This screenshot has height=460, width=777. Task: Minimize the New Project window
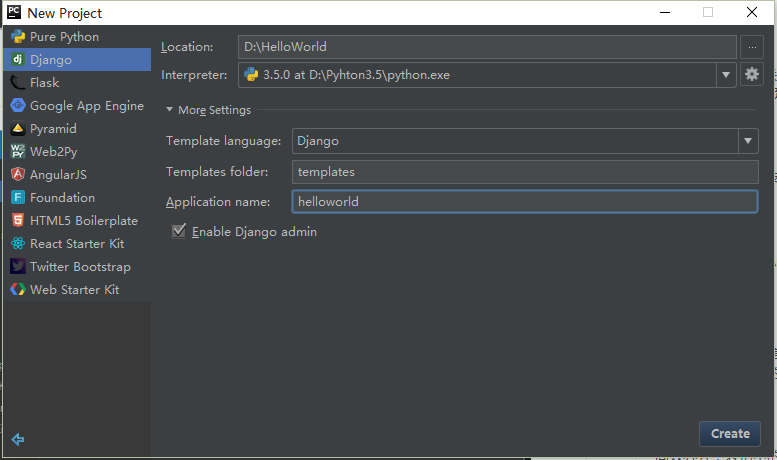click(x=665, y=12)
